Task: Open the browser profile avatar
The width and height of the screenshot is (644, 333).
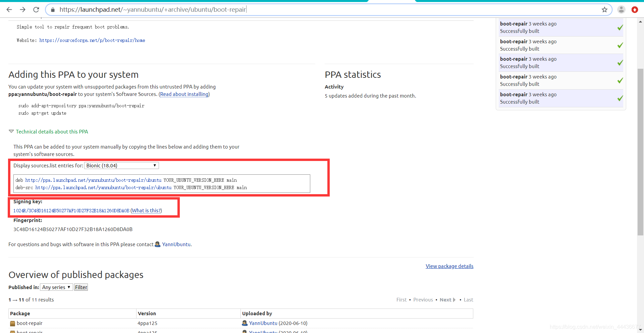Action: pyautogui.click(x=621, y=10)
